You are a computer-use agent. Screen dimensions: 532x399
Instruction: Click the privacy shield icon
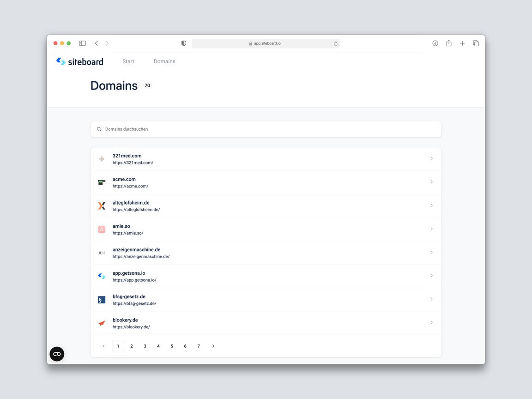(x=183, y=43)
